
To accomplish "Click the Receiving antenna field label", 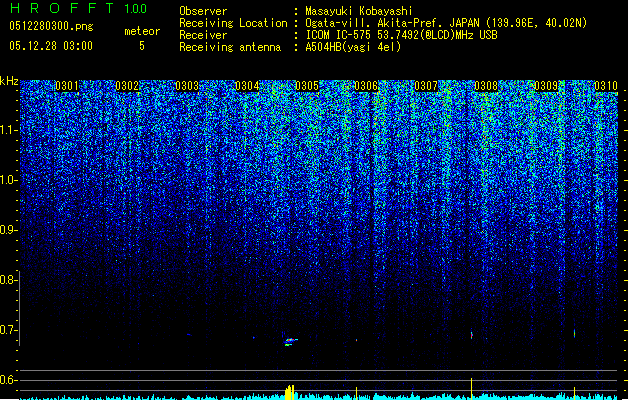I will [230, 47].
